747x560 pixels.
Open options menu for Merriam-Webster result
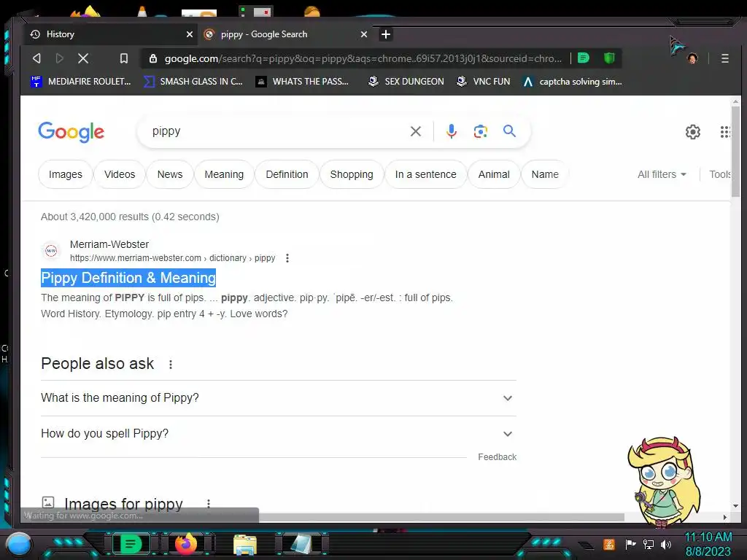point(287,258)
